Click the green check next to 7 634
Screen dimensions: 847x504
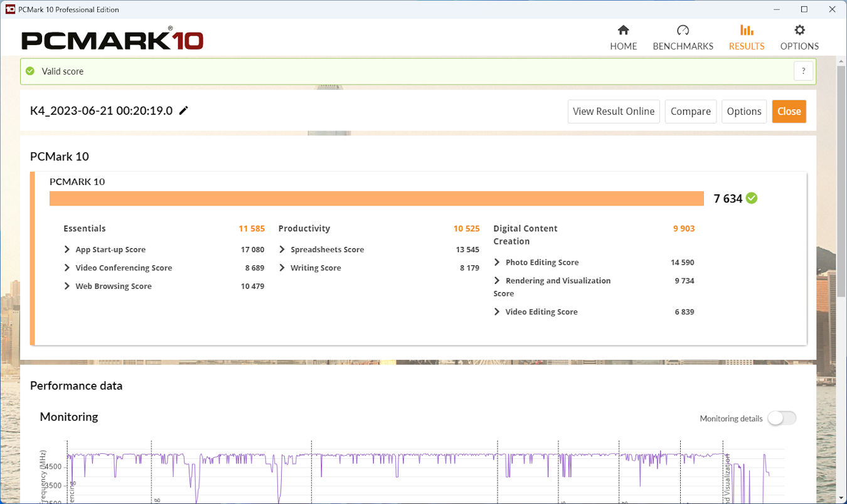point(752,198)
